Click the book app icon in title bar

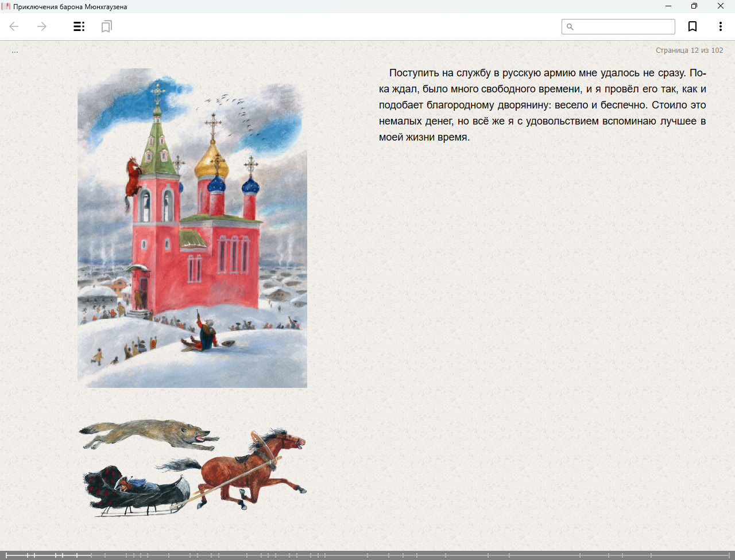coord(6,6)
